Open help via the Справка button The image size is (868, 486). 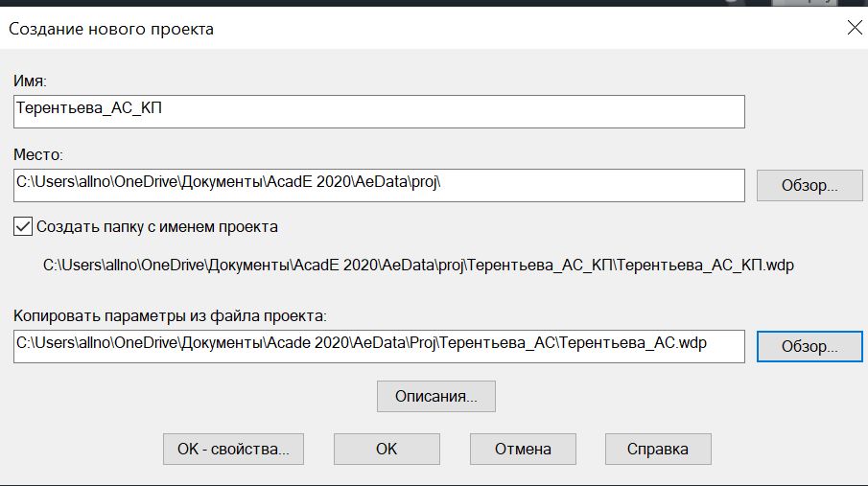tap(658, 449)
